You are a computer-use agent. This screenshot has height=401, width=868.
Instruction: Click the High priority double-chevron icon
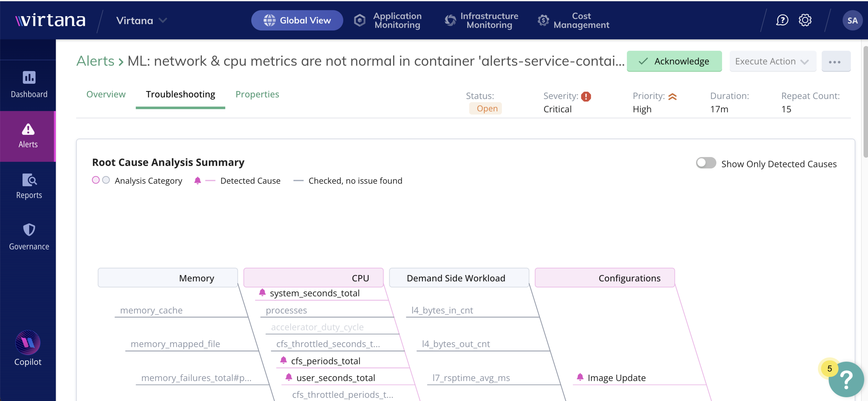coord(673,96)
